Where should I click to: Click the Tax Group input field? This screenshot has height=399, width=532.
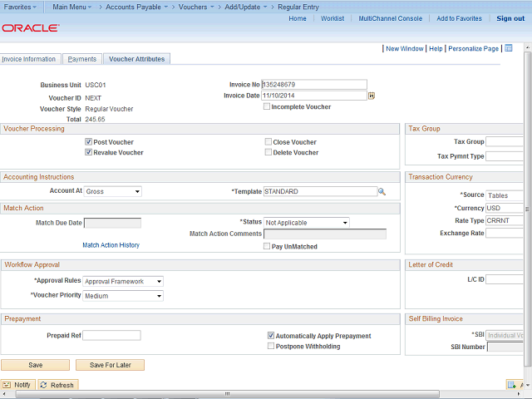[505, 141]
